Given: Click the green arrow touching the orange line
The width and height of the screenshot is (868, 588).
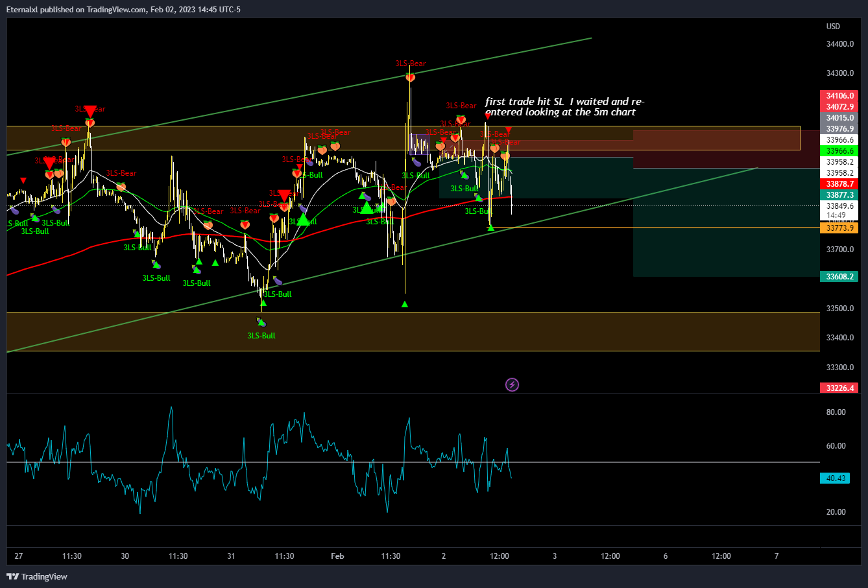Looking at the screenshot, I should click(x=491, y=227).
